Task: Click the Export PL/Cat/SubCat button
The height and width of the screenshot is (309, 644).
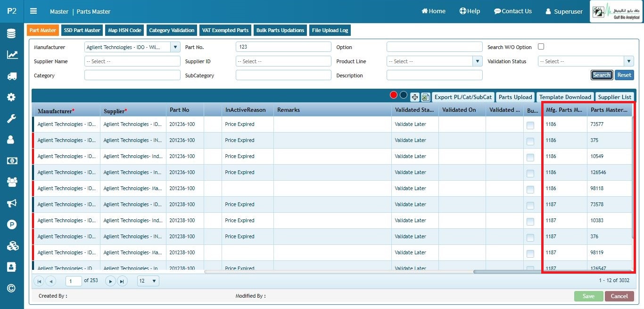Action: click(x=463, y=97)
